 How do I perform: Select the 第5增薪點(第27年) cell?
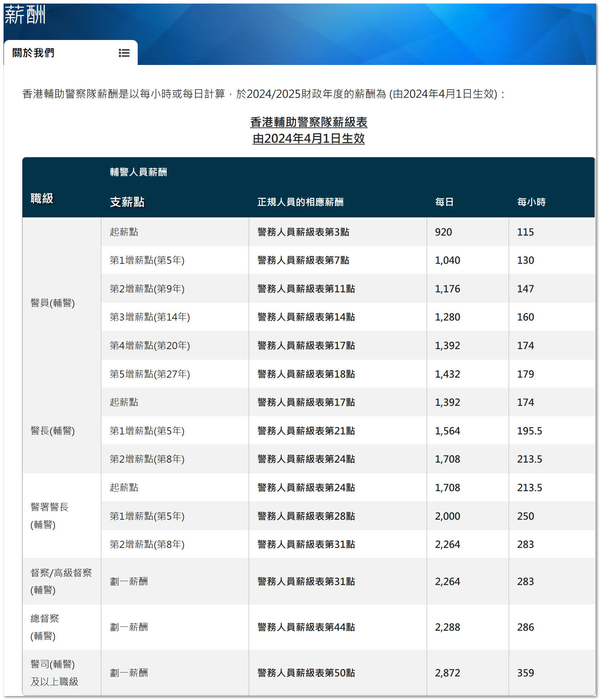[150, 374]
